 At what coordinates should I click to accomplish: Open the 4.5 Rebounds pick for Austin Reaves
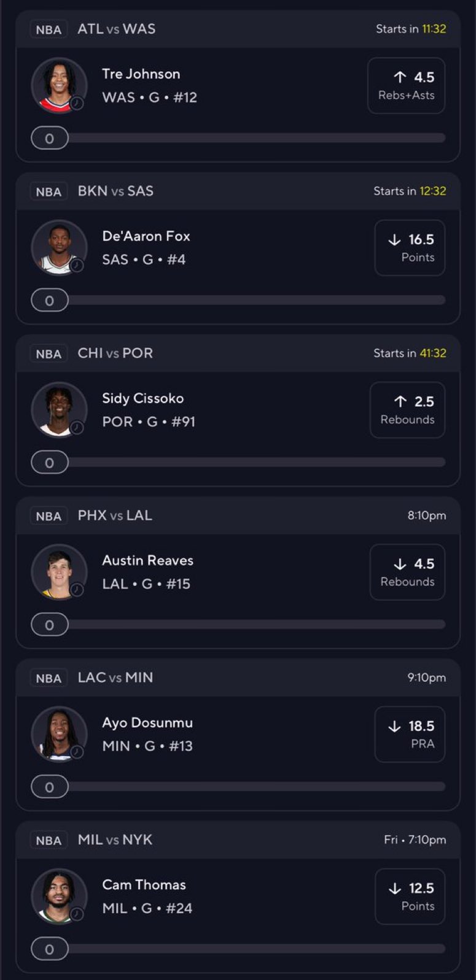[x=407, y=571]
